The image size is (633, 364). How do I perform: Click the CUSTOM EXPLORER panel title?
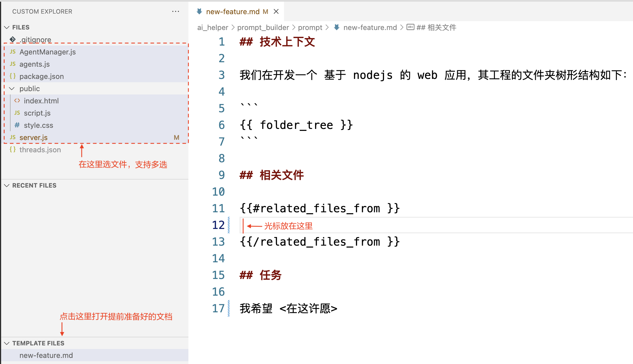tap(42, 11)
